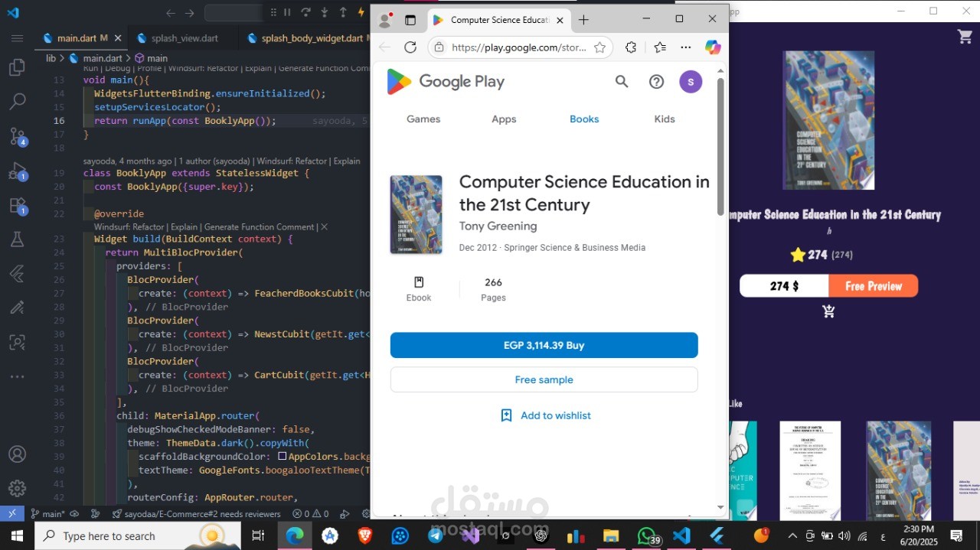Viewport: 980px width, 550px height.
Task: Open a new tab in Edge
Action: pos(583,20)
